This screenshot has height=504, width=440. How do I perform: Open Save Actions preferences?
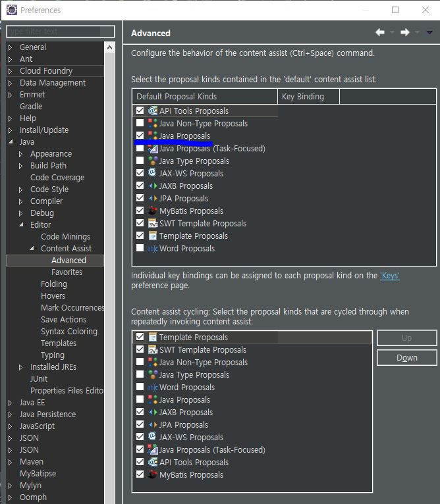click(x=64, y=320)
